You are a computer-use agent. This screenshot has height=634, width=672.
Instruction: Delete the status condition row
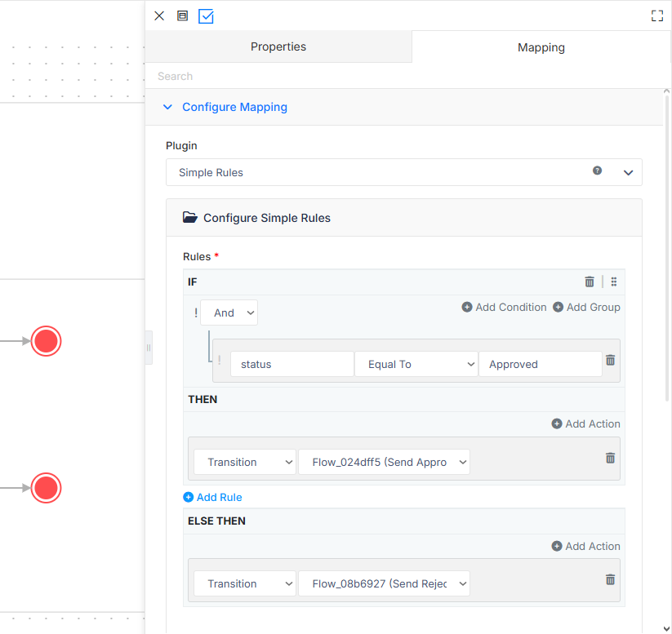[x=610, y=361]
